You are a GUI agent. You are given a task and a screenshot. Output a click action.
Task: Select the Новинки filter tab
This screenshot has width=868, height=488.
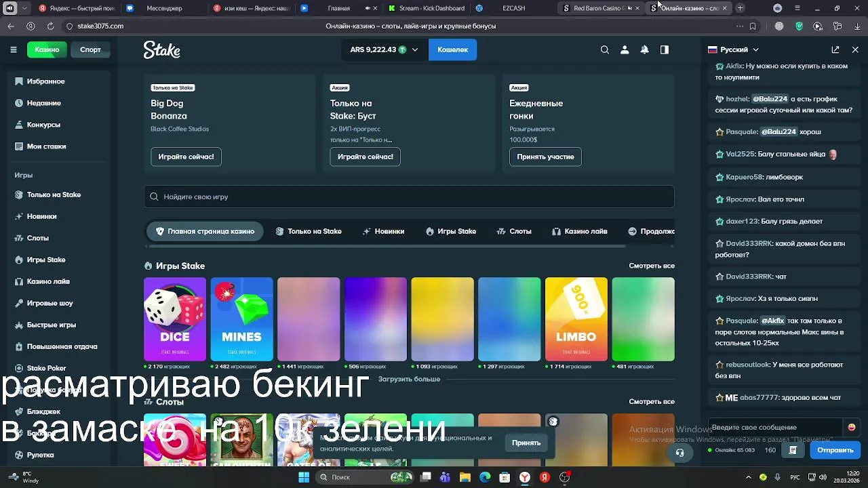(x=383, y=231)
